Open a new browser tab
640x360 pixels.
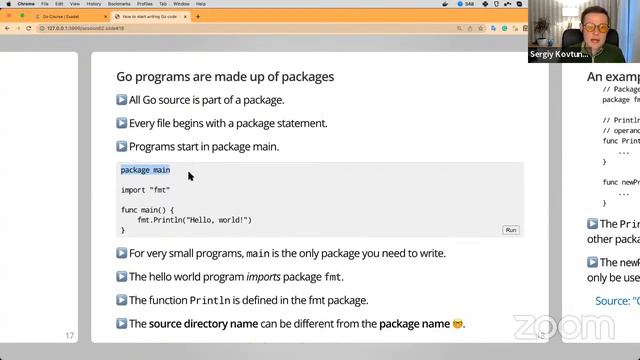point(198,17)
